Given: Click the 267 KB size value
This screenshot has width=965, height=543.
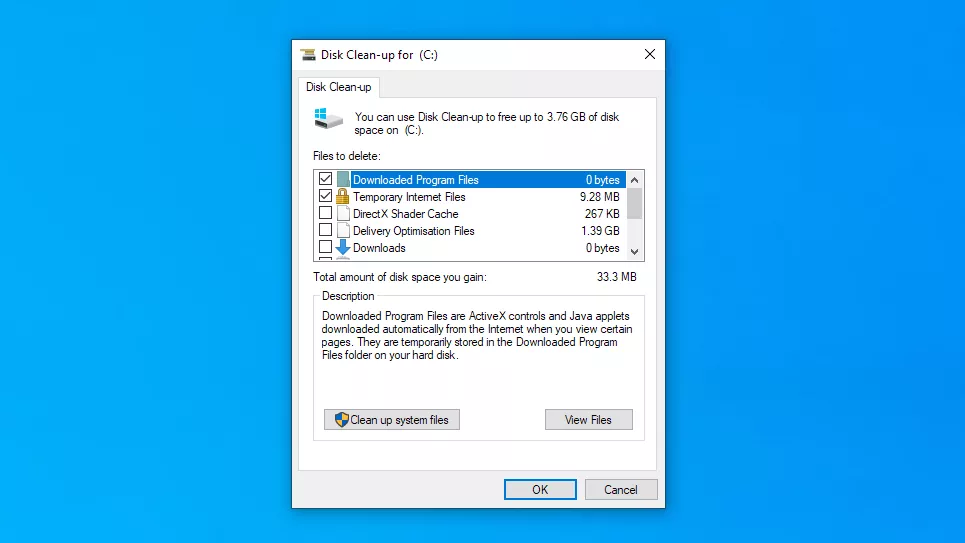Looking at the screenshot, I should click(x=602, y=214).
